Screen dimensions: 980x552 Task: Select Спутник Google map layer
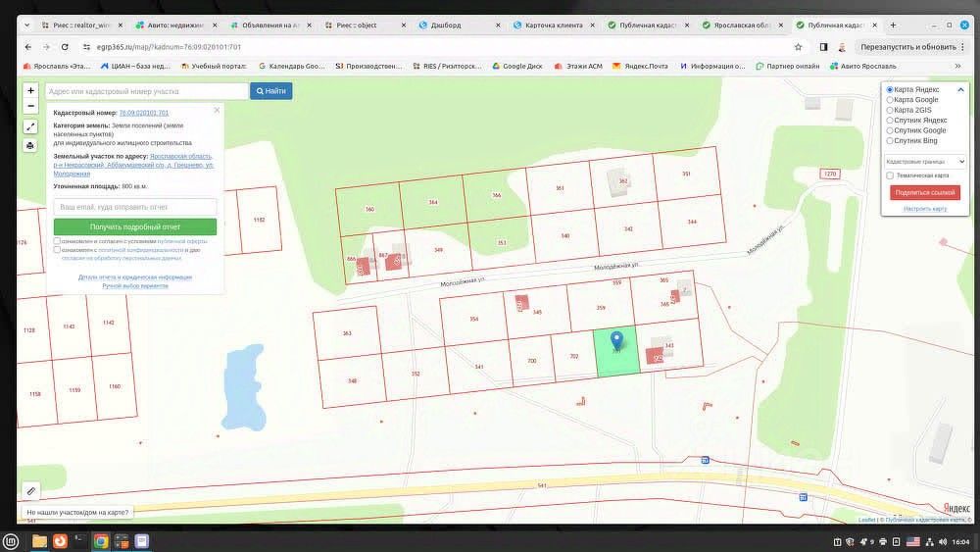[890, 130]
